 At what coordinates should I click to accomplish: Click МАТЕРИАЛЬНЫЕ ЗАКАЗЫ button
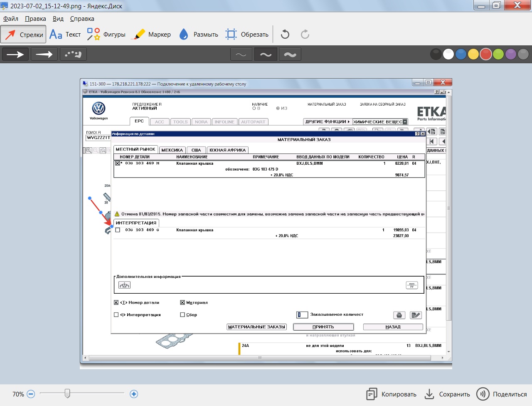coord(257,327)
